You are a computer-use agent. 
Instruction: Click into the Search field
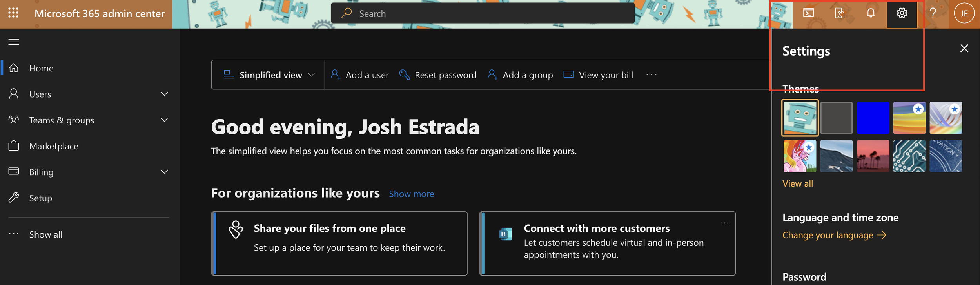483,13
